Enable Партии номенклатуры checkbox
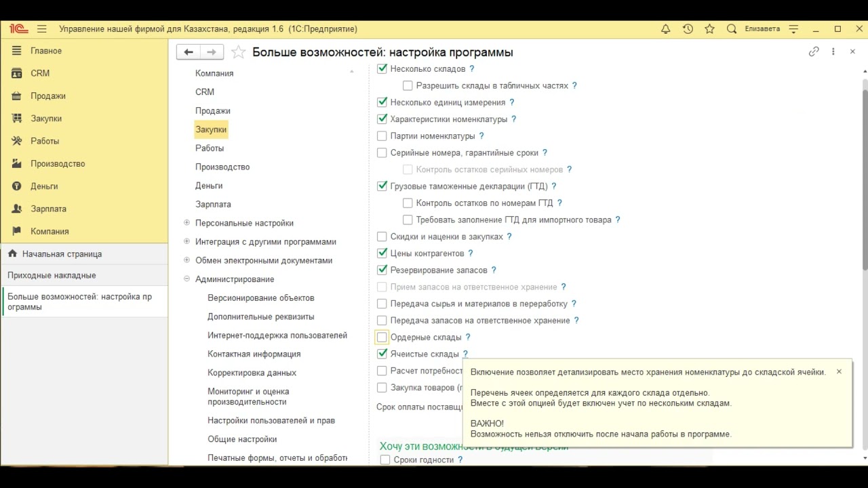This screenshot has width=868, height=488. [x=382, y=136]
